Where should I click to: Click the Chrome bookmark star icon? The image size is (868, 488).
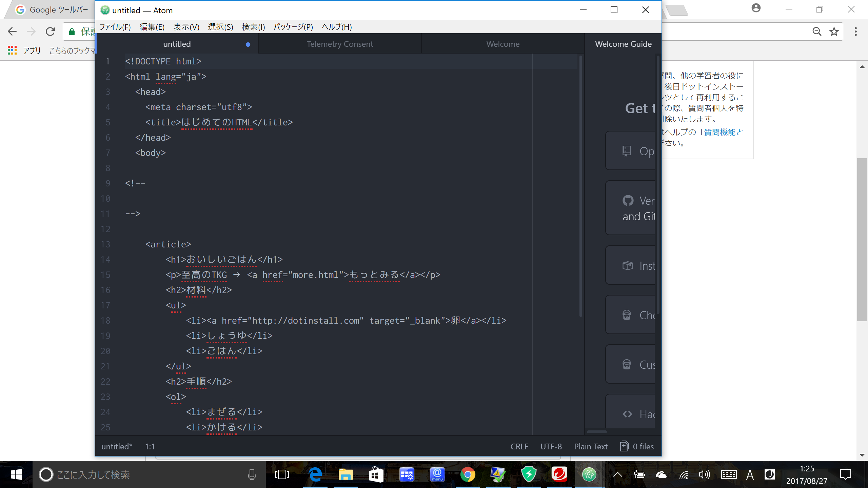pyautogui.click(x=834, y=32)
